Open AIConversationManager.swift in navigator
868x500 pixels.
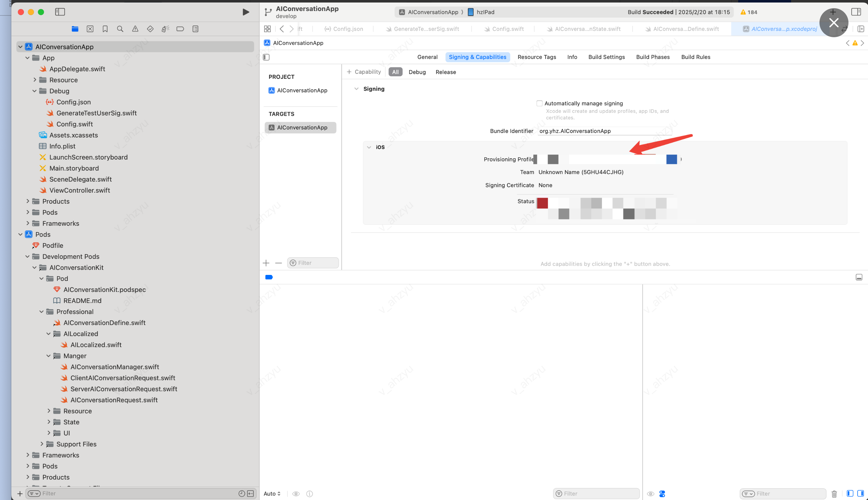click(115, 367)
